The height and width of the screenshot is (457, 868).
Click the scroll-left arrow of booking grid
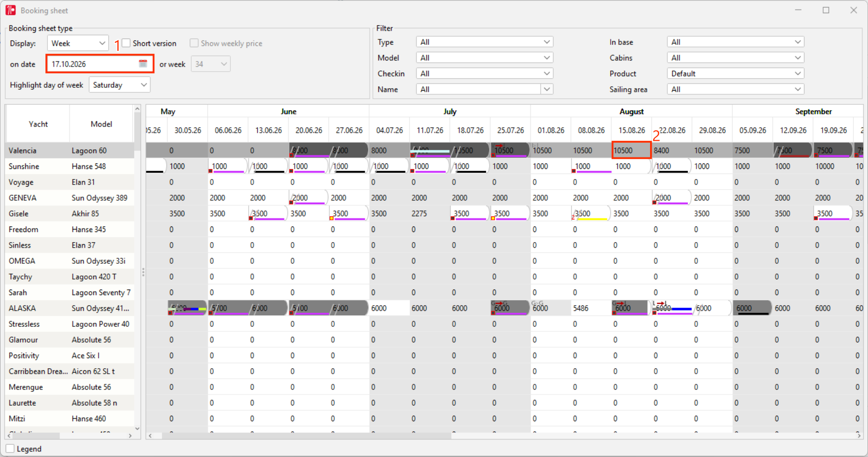point(150,435)
